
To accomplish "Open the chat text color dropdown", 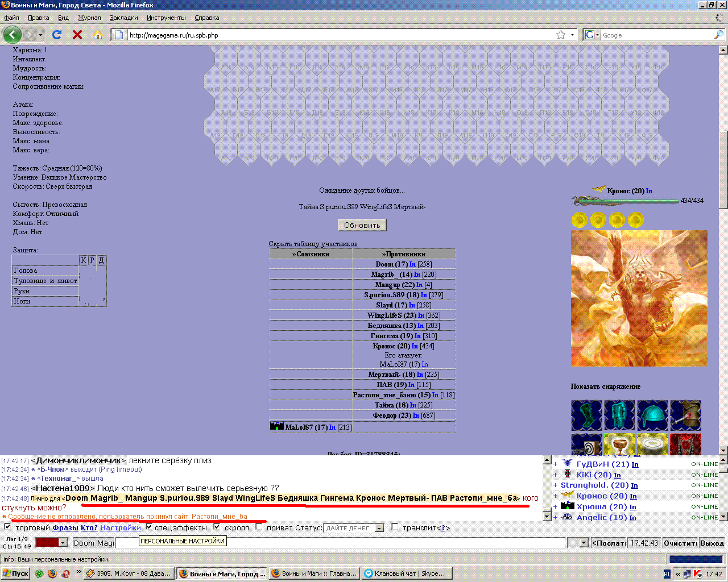I will [x=63, y=543].
